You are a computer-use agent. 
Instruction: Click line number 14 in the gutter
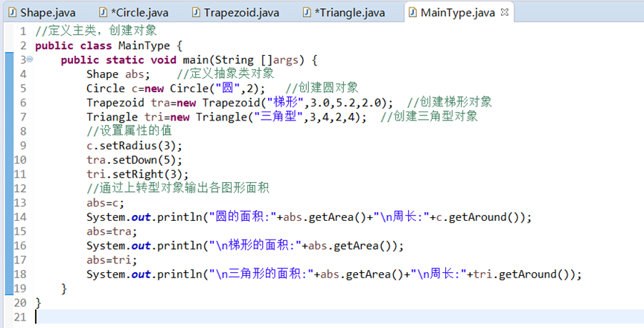(x=19, y=216)
